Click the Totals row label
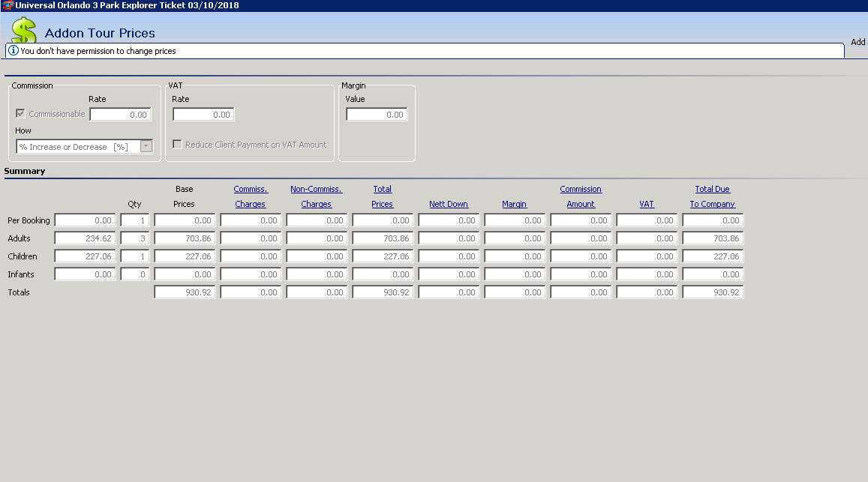This screenshot has width=868, height=482. 18,292
